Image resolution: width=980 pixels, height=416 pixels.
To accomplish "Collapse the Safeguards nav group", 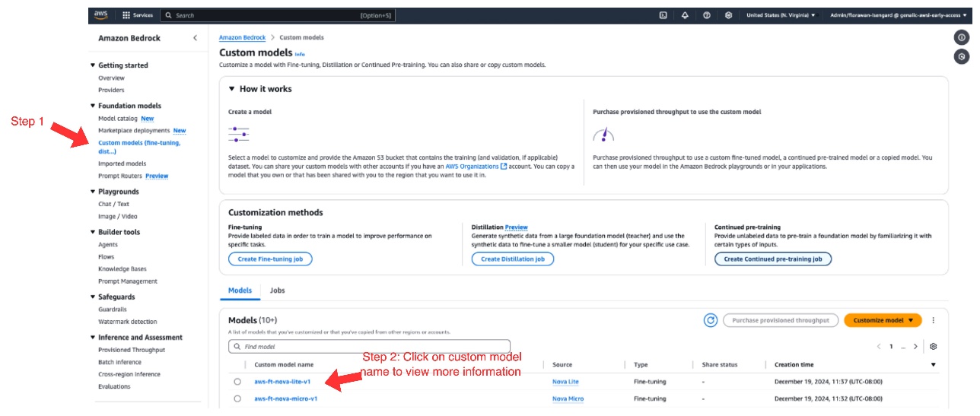I will click(93, 297).
